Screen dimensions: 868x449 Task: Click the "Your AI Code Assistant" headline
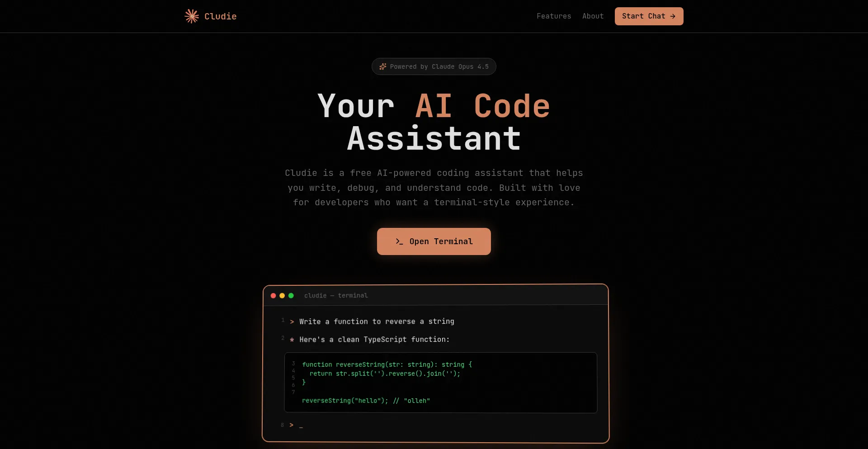coord(434,122)
